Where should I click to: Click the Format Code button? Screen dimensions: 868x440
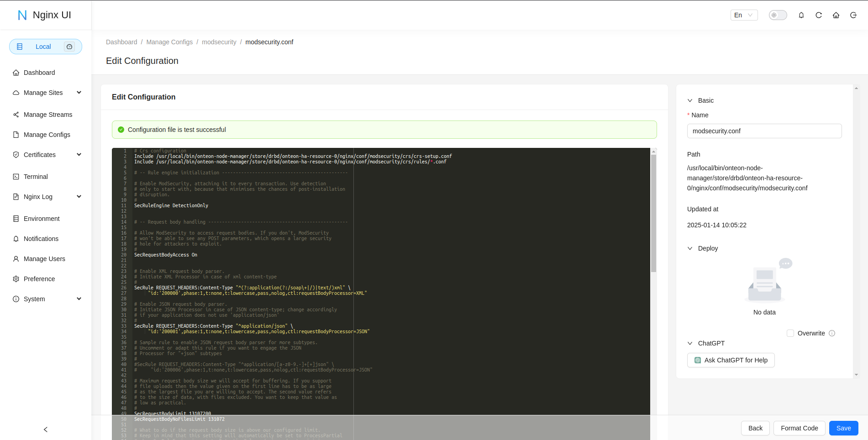[x=799, y=428]
